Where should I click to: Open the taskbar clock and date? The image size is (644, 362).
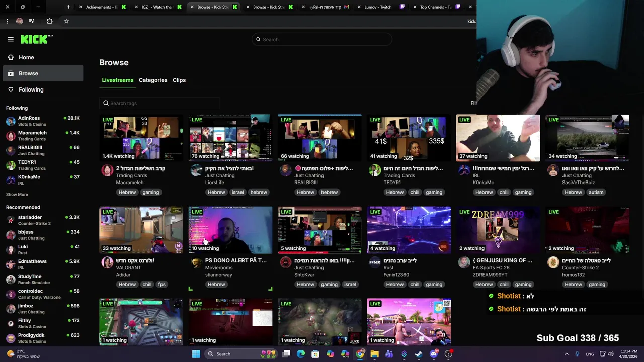click(x=628, y=354)
